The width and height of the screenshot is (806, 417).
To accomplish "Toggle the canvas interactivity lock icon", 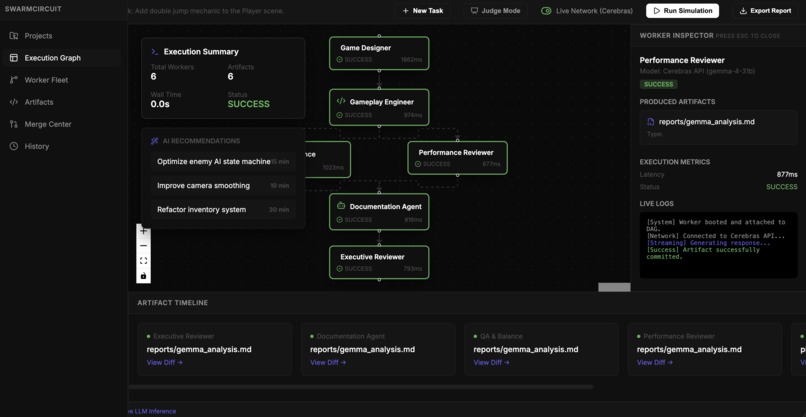I will click(143, 276).
